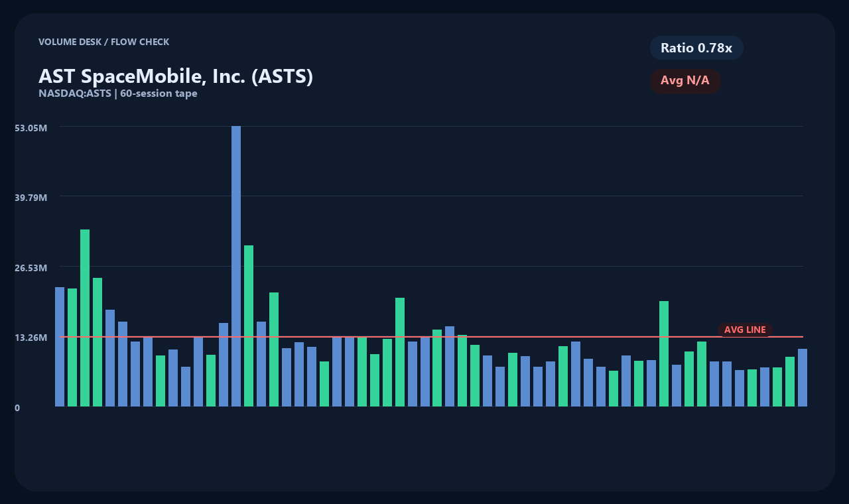The image size is (849, 504).
Task: Click the AST SpaceMobile, Inc. (ASTS) title
Action: [x=176, y=76]
